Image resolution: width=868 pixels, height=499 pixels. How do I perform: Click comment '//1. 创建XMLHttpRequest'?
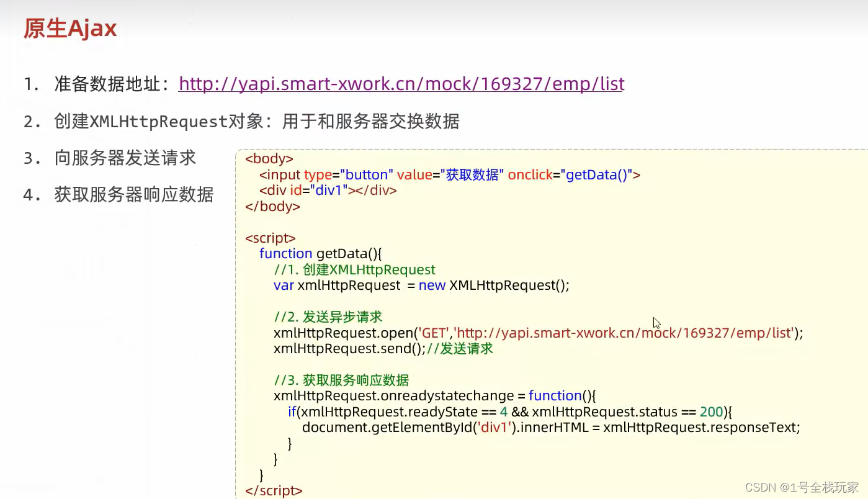(x=355, y=269)
